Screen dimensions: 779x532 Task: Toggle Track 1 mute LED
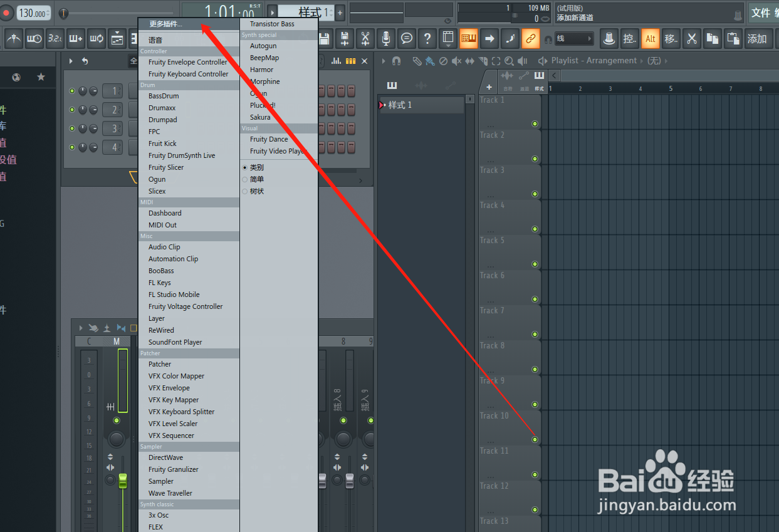pyautogui.click(x=535, y=124)
